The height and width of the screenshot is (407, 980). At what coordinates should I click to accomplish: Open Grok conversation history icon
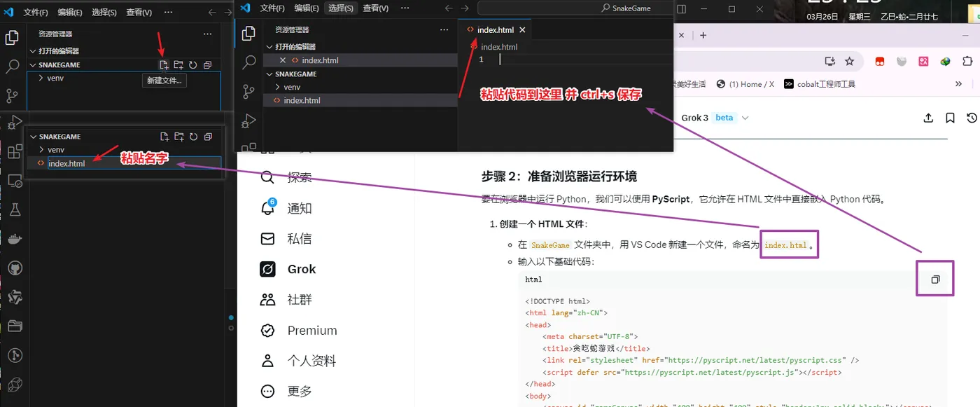[972, 118]
